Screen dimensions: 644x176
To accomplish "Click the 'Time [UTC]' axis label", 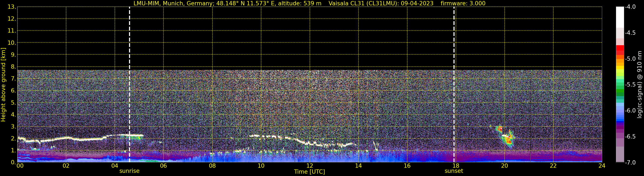I will point(310,172).
